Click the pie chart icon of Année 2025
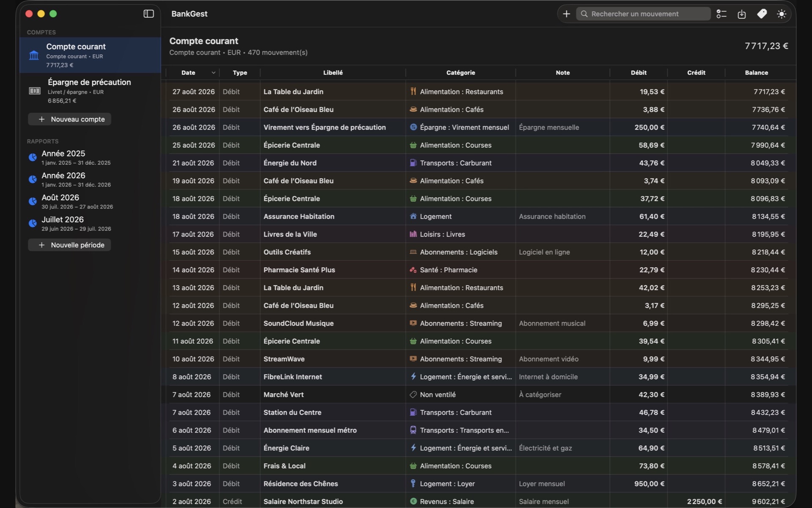Screen dimensions: 812x508 click(33, 157)
